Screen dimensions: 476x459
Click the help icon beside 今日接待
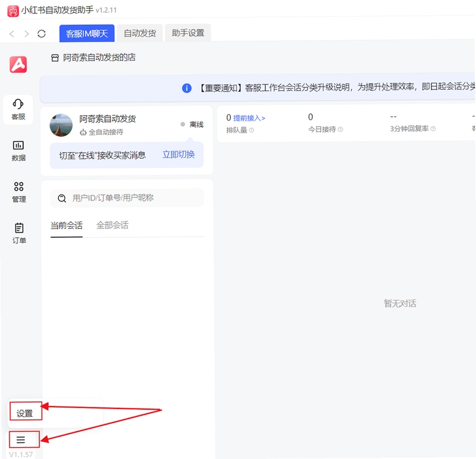[340, 130]
